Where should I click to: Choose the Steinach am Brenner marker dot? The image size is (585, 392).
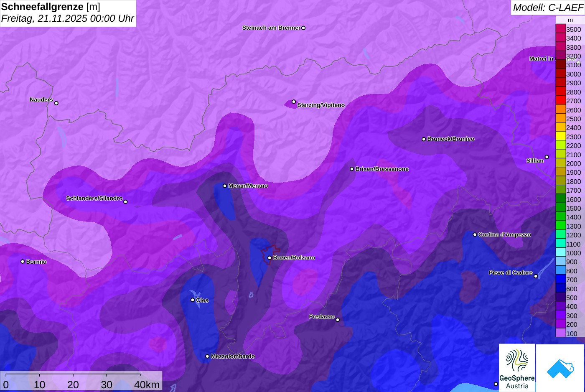coord(303,28)
